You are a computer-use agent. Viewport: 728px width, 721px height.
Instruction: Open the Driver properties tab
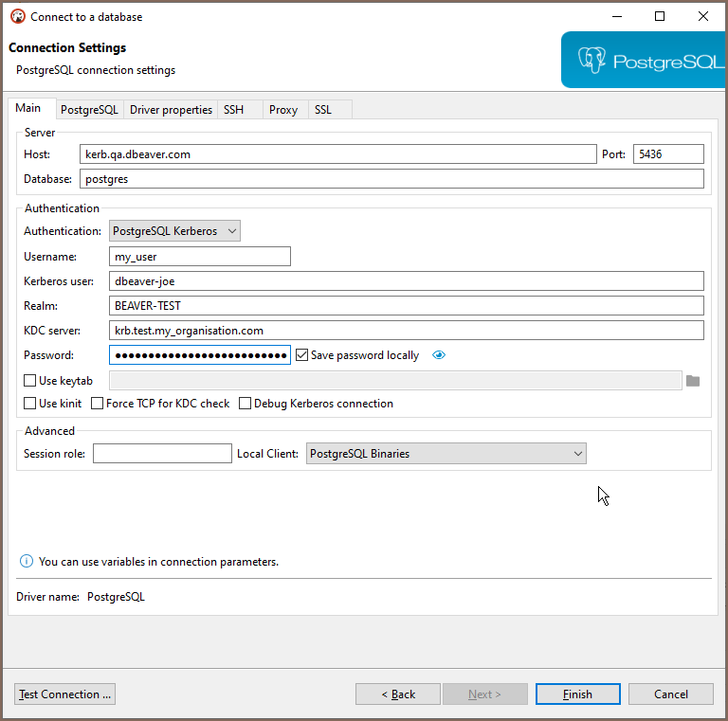point(171,110)
